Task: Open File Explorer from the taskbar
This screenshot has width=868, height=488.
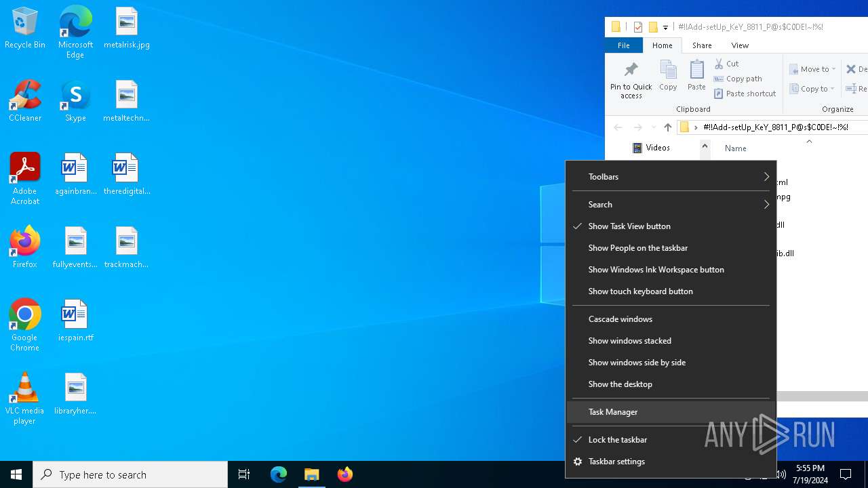Action: click(x=312, y=474)
